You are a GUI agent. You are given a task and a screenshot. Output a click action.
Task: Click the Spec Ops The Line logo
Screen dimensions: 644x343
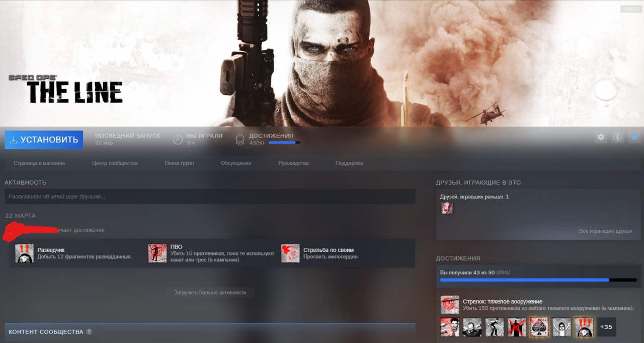tap(65, 89)
